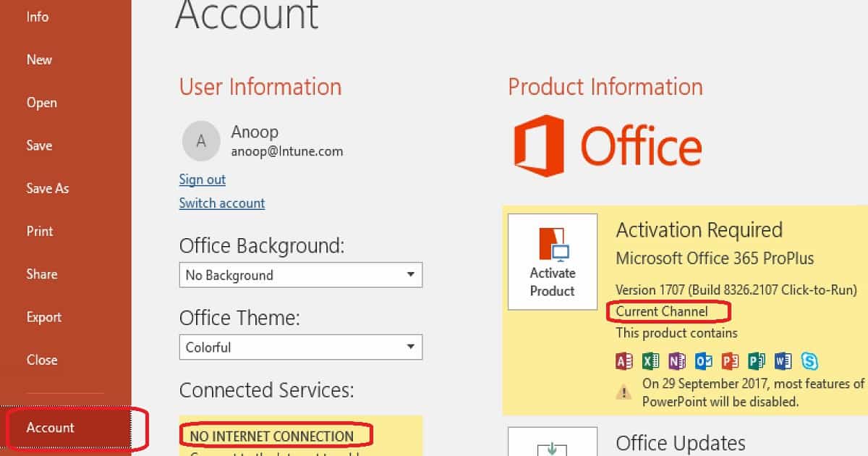Screen dimensions: 868x456
Task: Click the Skype app icon
Action: [809, 360]
